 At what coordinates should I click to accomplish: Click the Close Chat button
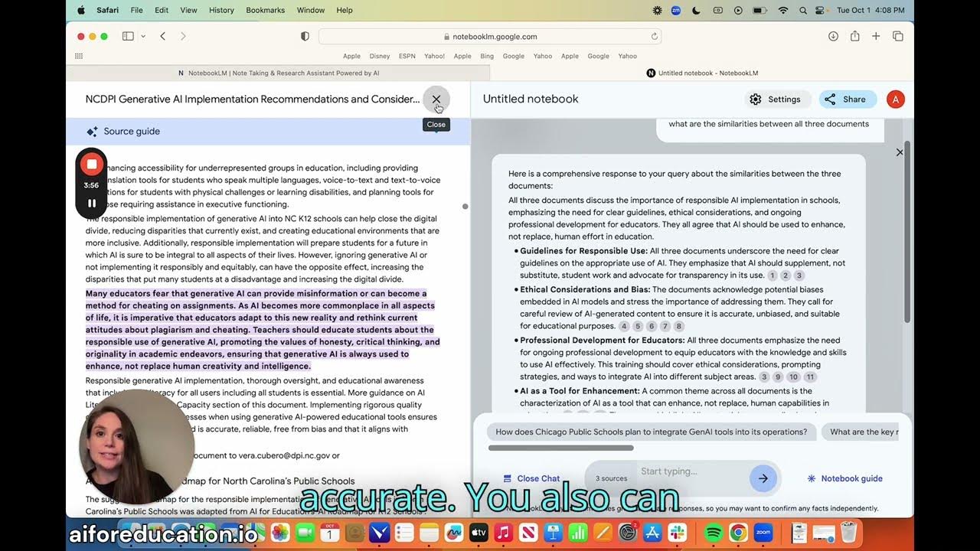pyautogui.click(x=531, y=479)
